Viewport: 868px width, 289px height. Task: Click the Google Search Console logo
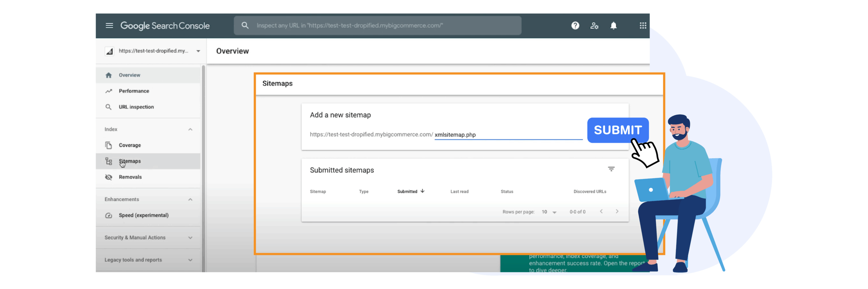pyautogui.click(x=165, y=26)
